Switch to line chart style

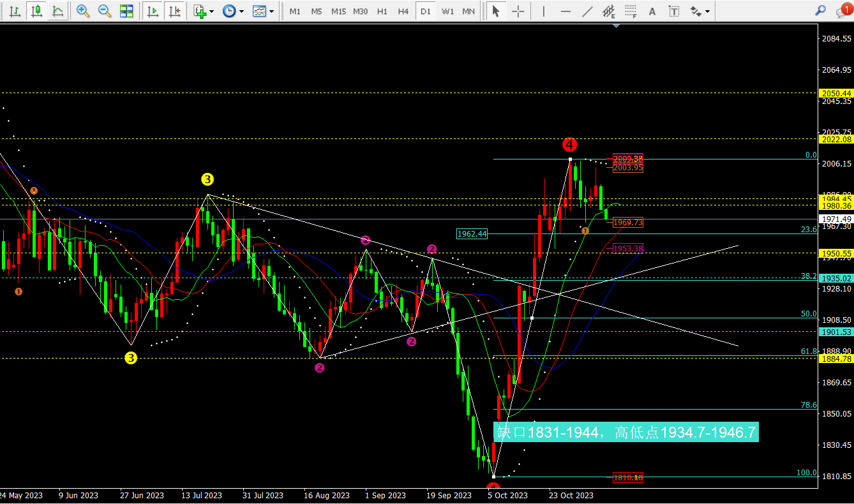point(57,11)
